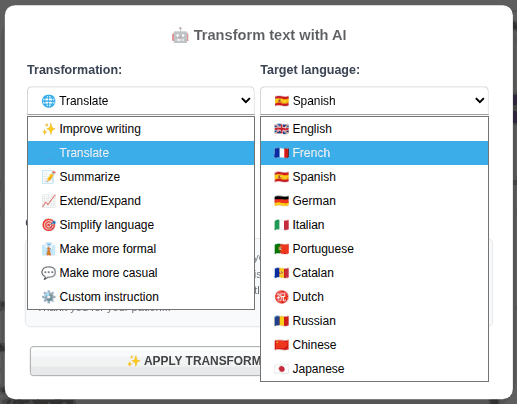Pick Italian from language list

pos(374,225)
